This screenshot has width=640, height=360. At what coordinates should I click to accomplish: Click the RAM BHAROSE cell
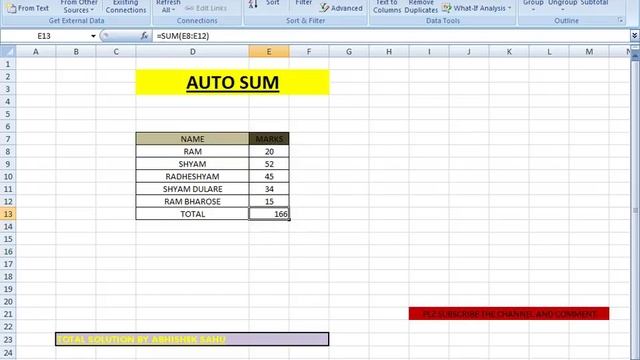[x=192, y=202]
